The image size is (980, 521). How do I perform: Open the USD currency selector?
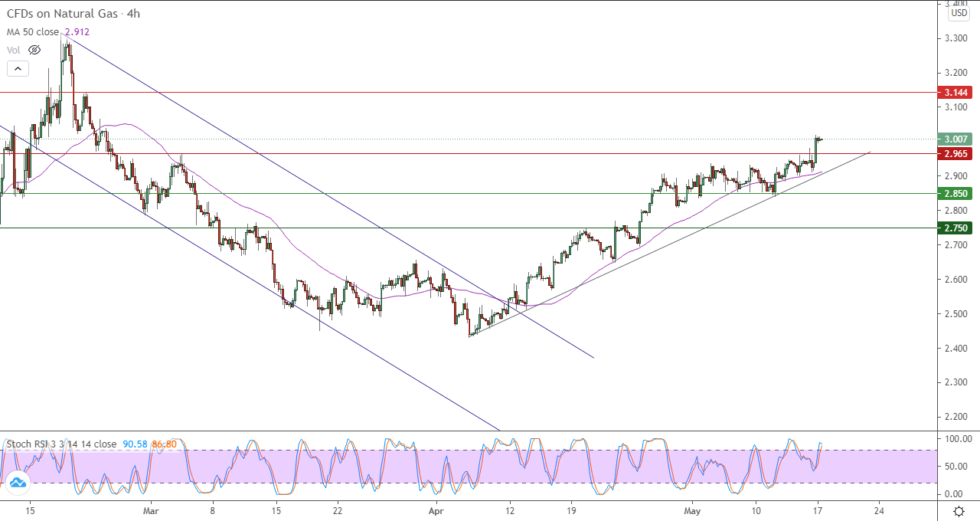click(x=959, y=13)
